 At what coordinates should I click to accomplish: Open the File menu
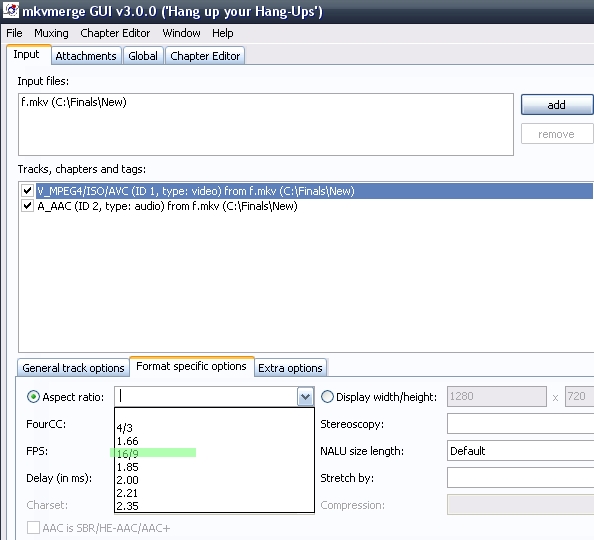(14, 33)
